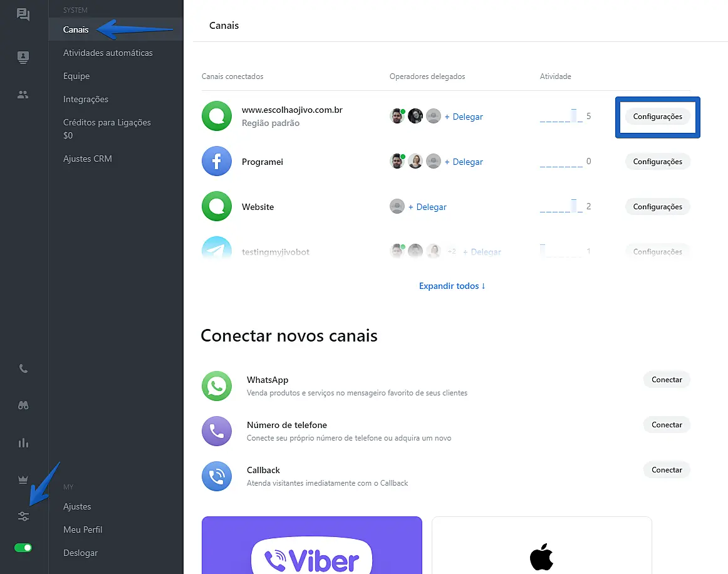Click the activity chart for www.escolhaojivo.com.br

pyautogui.click(x=561, y=116)
